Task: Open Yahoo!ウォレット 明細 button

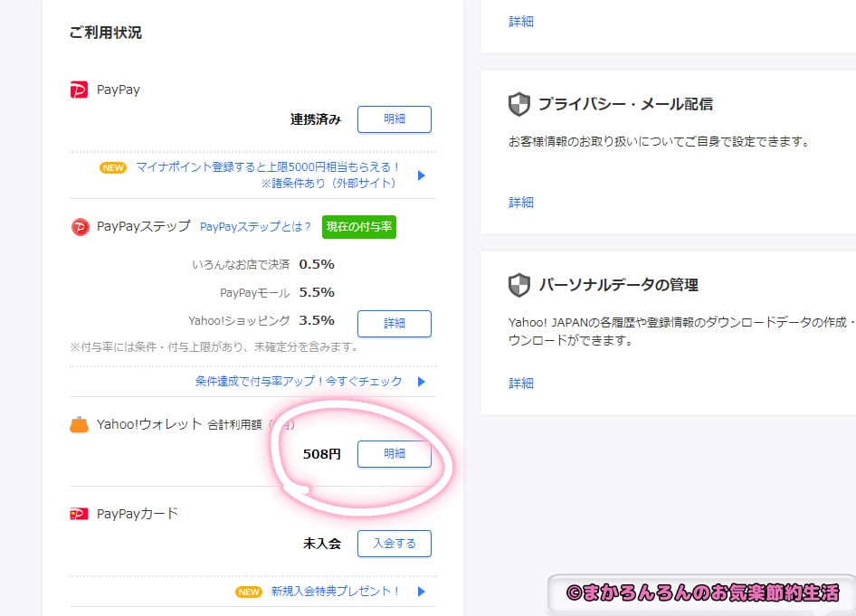Action: tap(395, 454)
